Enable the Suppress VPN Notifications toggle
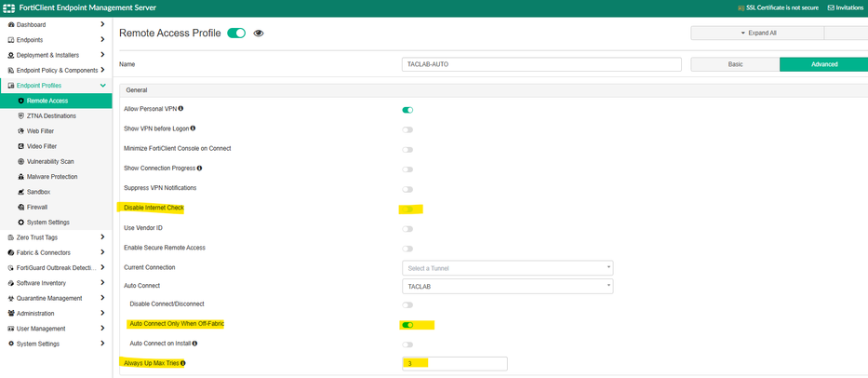 pyautogui.click(x=407, y=189)
